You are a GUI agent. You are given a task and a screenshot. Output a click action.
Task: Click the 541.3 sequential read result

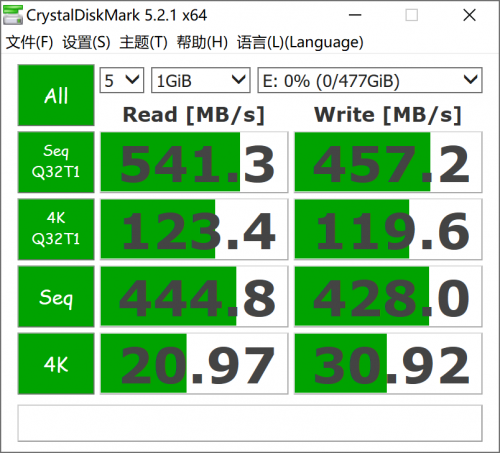[194, 162]
